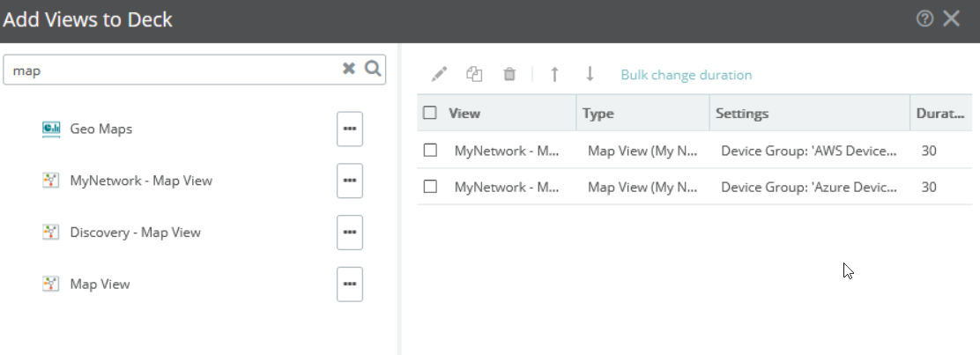Check the Azure Device group row checkbox
Viewport: 980px width, 355px height.
tap(429, 186)
